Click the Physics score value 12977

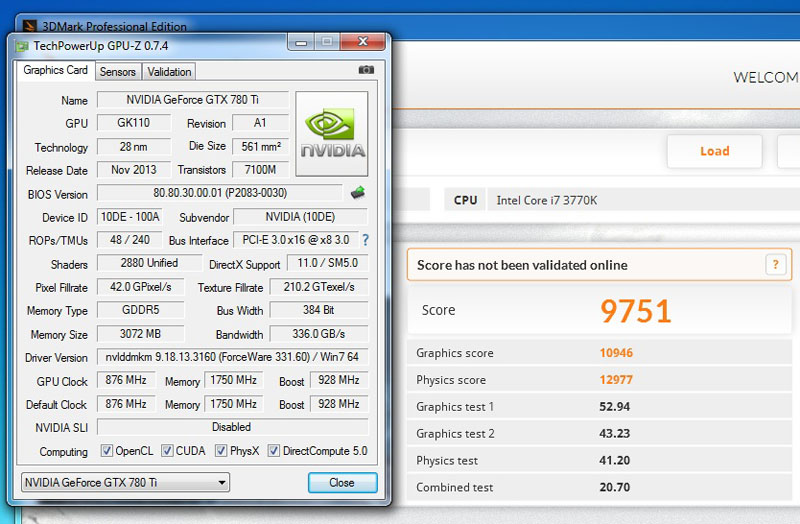pos(616,380)
